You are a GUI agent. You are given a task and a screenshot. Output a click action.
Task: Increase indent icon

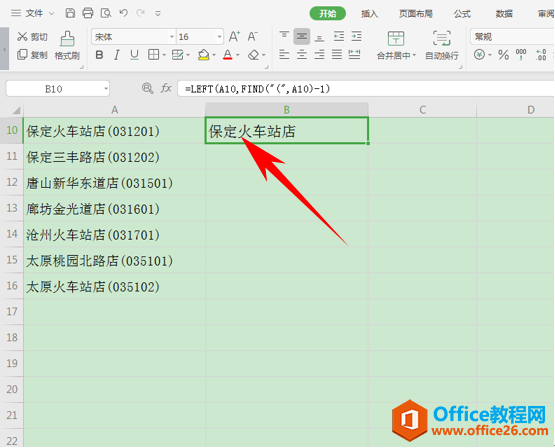(356, 36)
